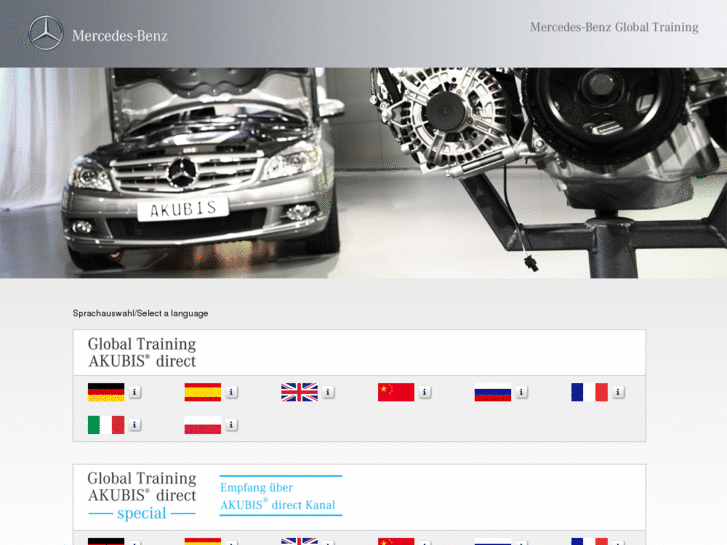Open Empfang über AKUBIS direct Kanal link
Viewport: 727px width, 545px height.
click(x=280, y=496)
